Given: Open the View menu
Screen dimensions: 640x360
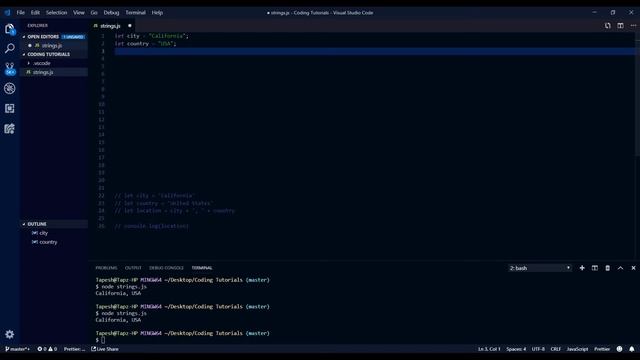Looking at the screenshot, I should tap(79, 13).
